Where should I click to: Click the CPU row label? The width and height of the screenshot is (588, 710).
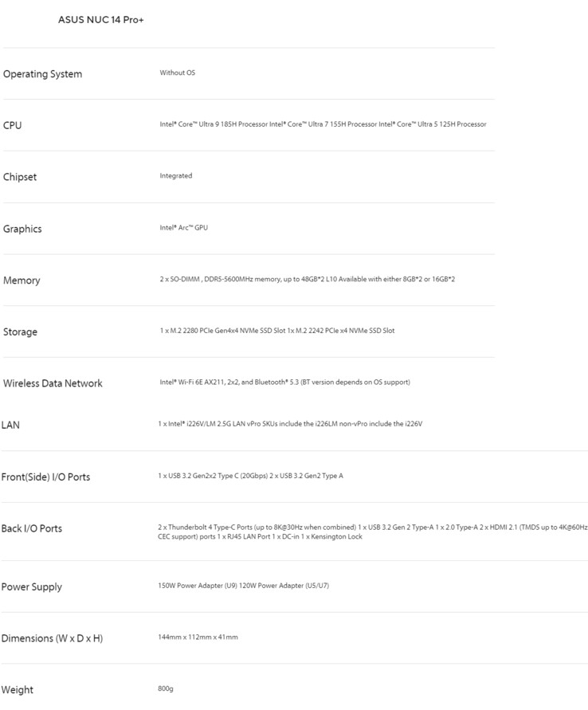pyautogui.click(x=13, y=125)
